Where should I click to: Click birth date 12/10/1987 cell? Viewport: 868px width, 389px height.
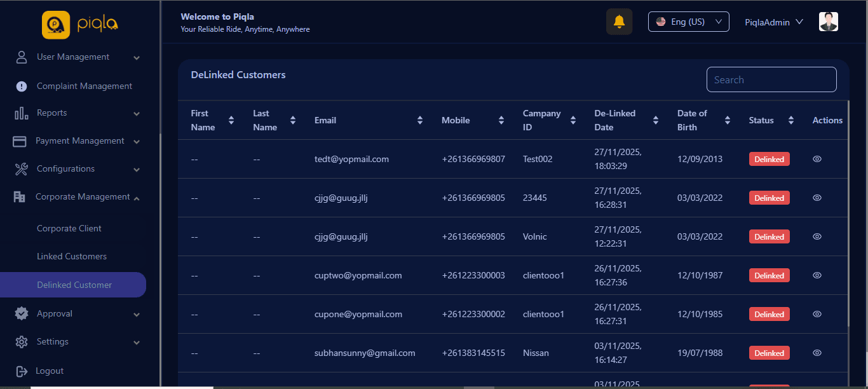click(x=700, y=275)
